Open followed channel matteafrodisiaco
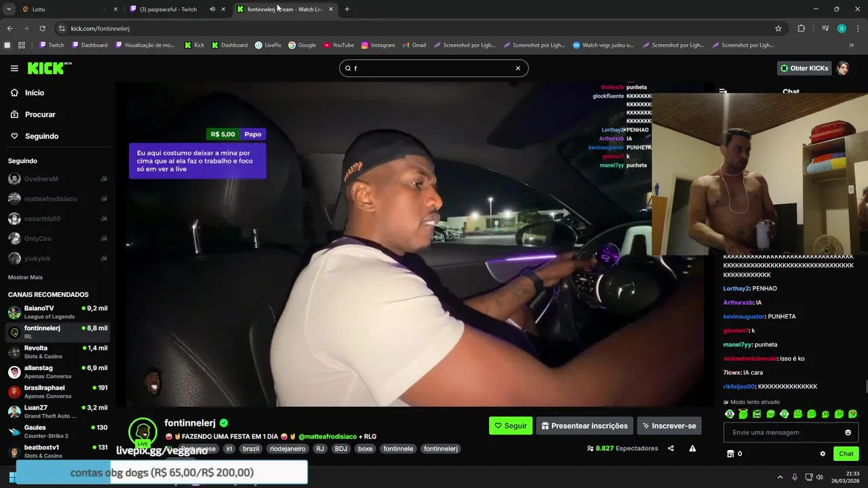The height and width of the screenshot is (488, 868). pos(58,199)
